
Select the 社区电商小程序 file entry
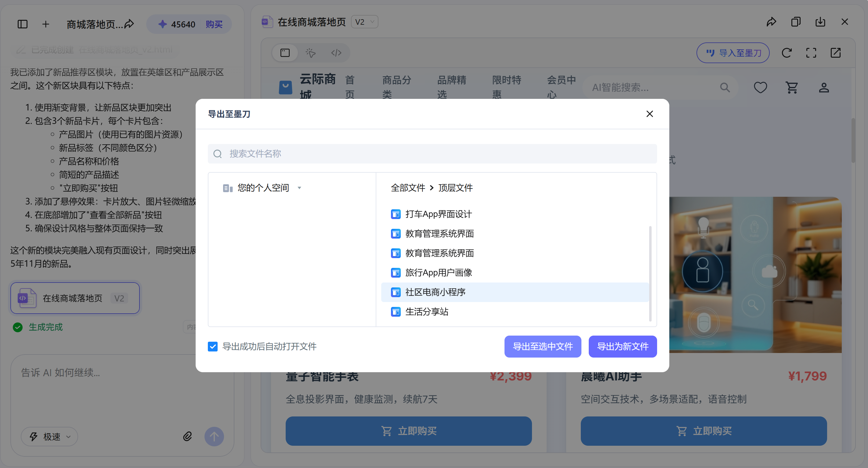pos(436,292)
